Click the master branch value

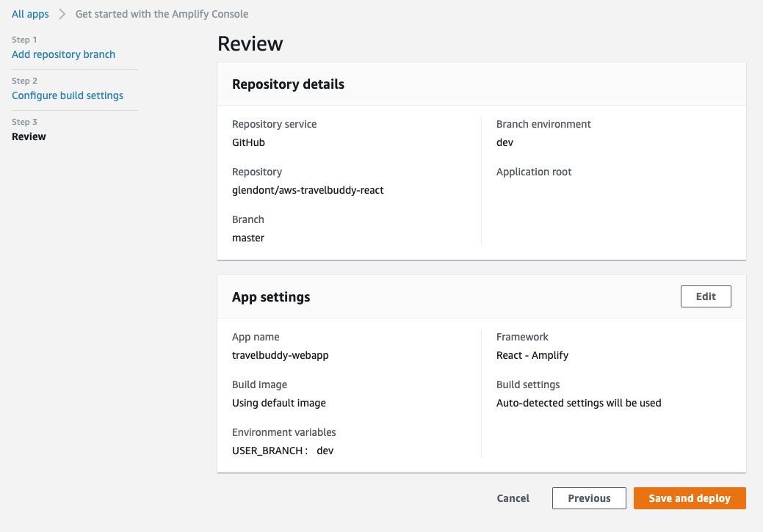click(x=248, y=238)
